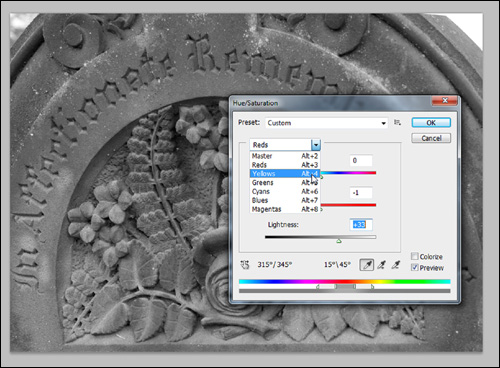Confirm changes with the OK button
The height and width of the screenshot is (368, 500).
pyautogui.click(x=431, y=123)
